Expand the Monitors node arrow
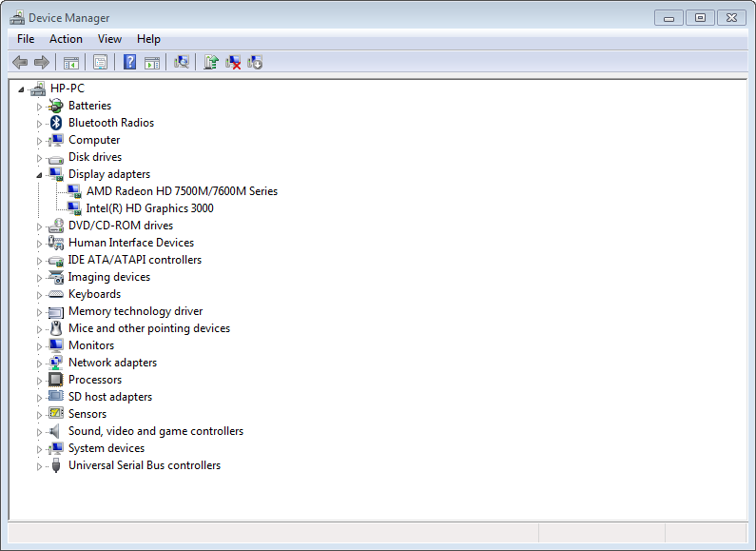The width and height of the screenshot is (756, 551). [39, 346]
